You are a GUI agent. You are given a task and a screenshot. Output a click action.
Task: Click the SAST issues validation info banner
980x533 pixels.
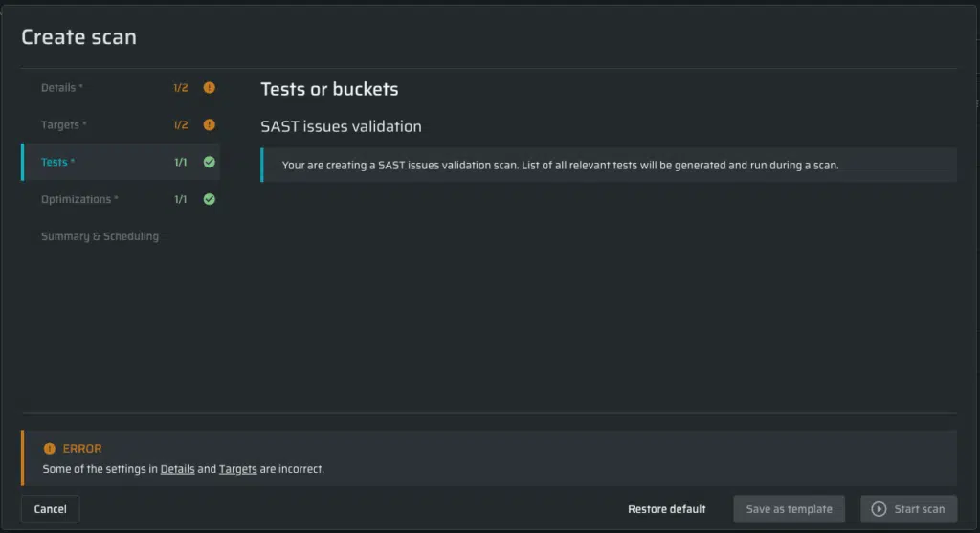[x=608, y=165]
